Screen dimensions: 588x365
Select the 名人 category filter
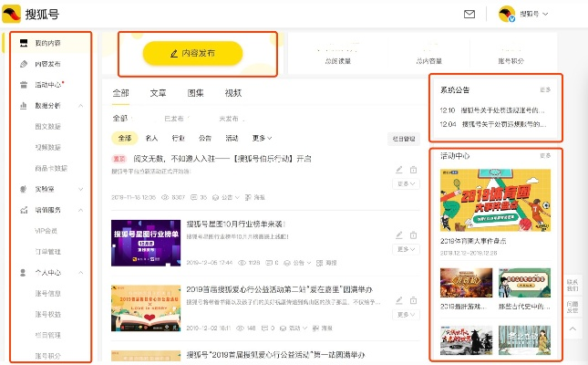coord(152,138)
